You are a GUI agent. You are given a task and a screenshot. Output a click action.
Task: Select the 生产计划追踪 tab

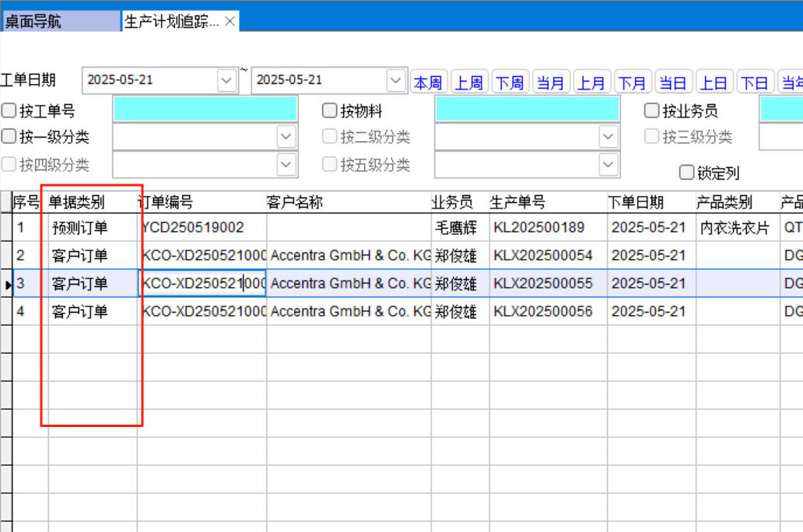(172, 22)
